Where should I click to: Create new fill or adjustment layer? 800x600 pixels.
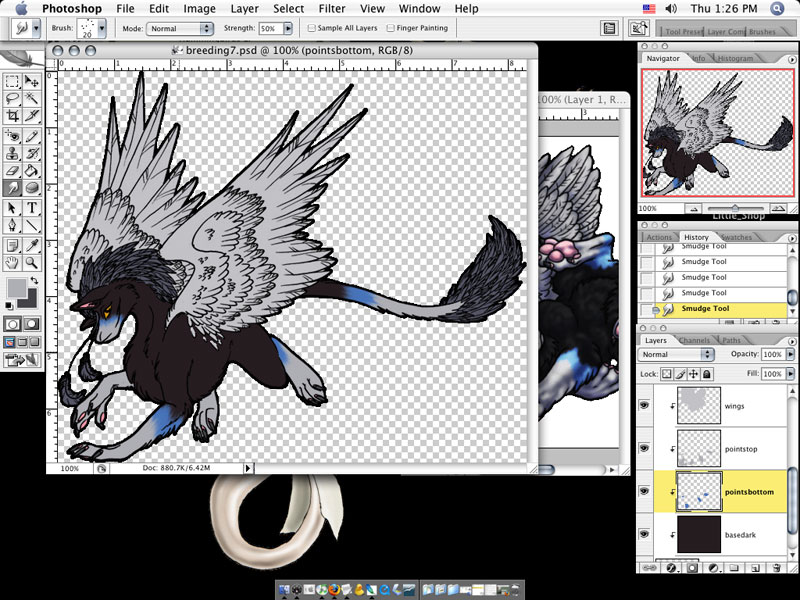[714, 567]
